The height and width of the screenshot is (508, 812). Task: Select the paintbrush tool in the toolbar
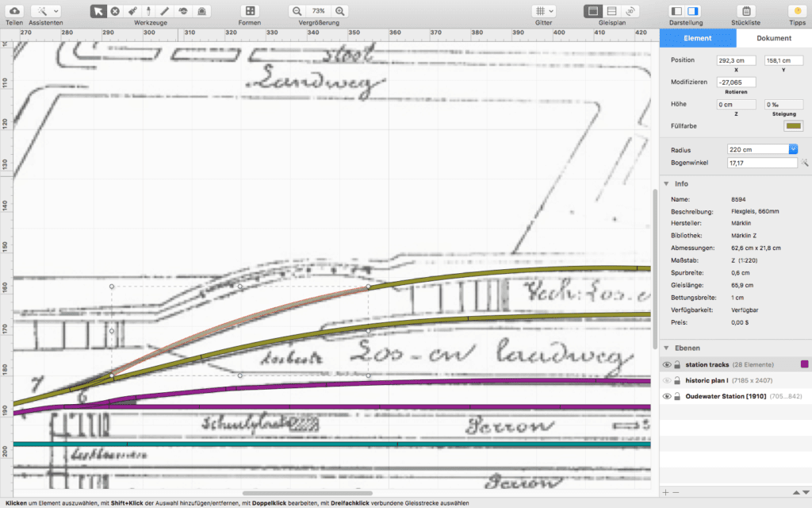(x=132, y=11)
